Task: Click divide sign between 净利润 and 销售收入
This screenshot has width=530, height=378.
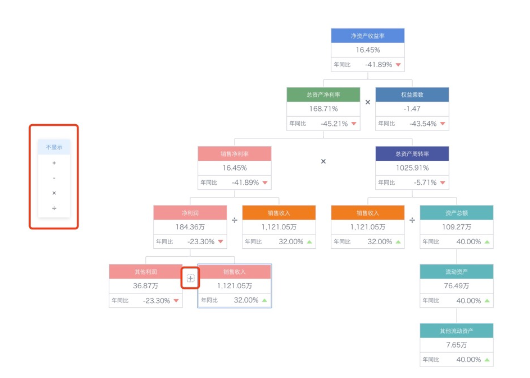Action: point(235,220)
